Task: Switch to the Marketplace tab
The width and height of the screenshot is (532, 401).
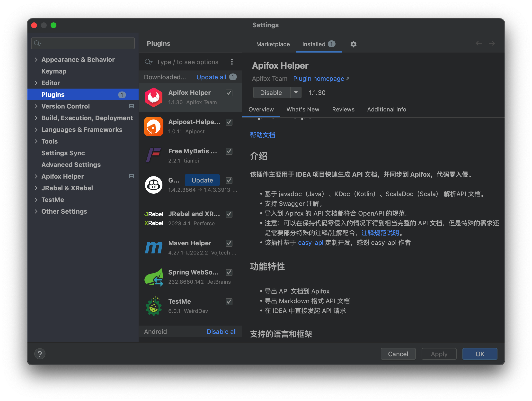Action: [x=273, y=44]
